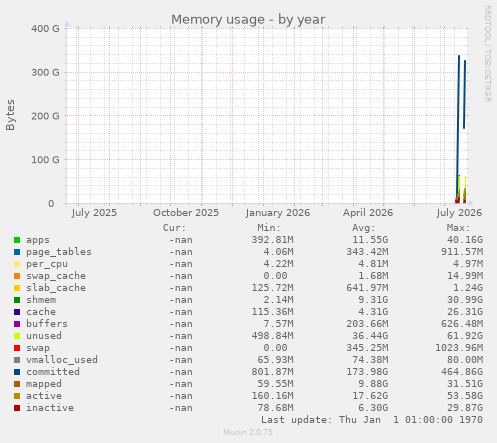Click the yellow slab_cache legend swatch
The width and height of the screenshot is (497, 443).
[x=17, y=288]
